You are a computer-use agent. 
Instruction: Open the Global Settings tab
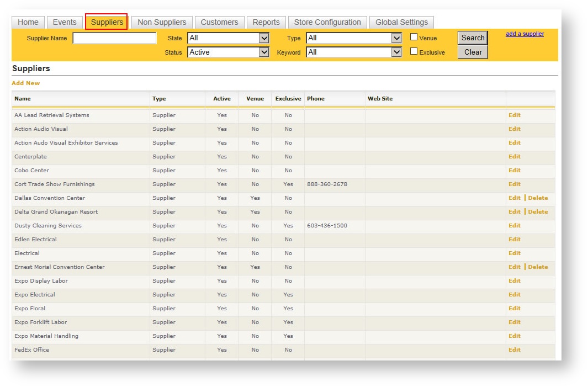[401, 22]
